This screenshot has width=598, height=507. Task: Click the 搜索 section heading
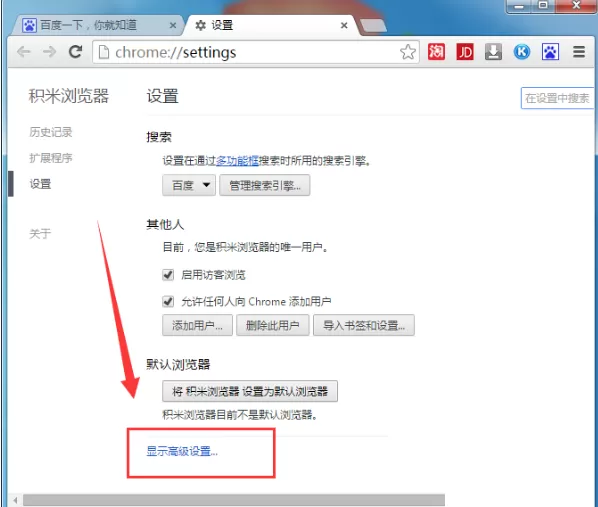point(159,137)
